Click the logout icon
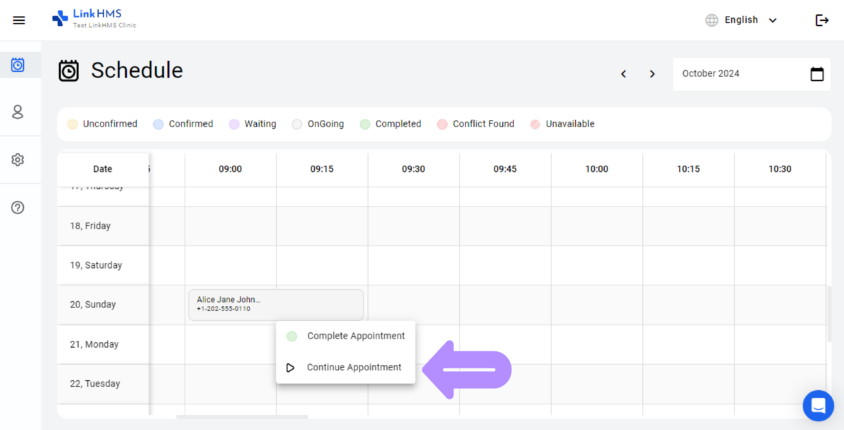Image resolution: width=844 pixels, height=430 pixels. click(x=822, y=20)
